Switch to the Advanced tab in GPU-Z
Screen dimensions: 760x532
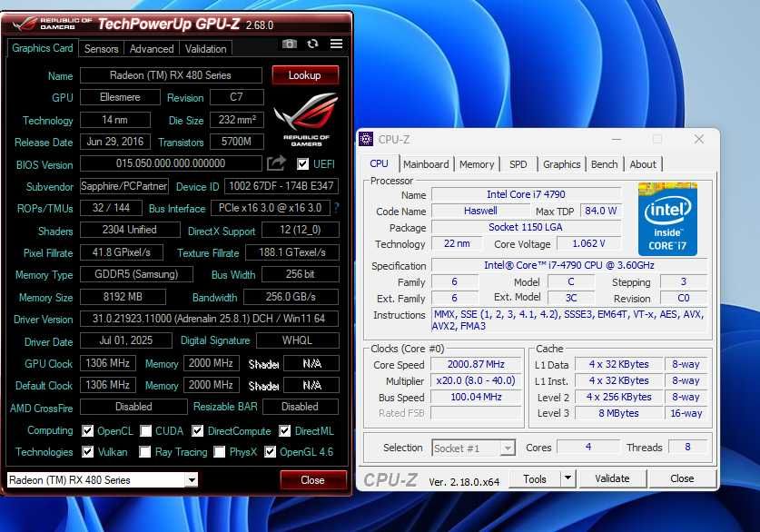(152, 49)
